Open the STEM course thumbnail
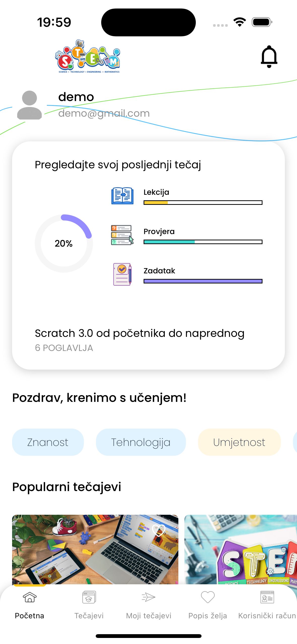The width and height of the screenshot is (297, 644). click(241, 549)
